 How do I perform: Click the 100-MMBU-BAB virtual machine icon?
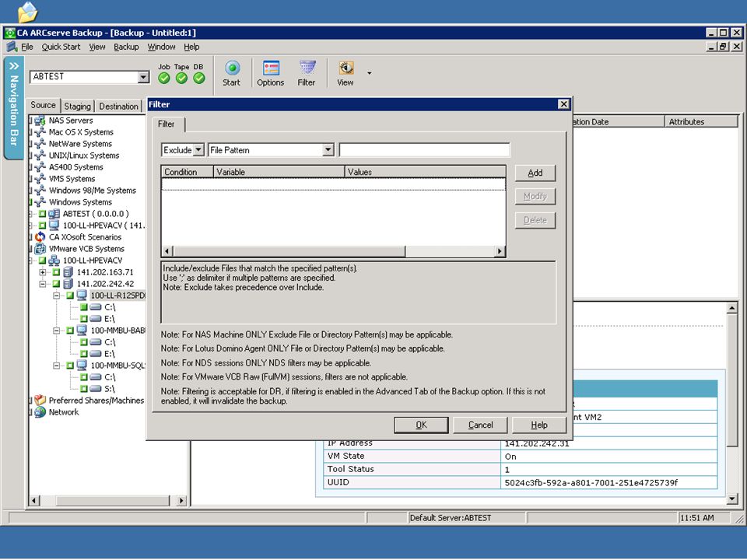pyautogui.click(x=82, y=330)
